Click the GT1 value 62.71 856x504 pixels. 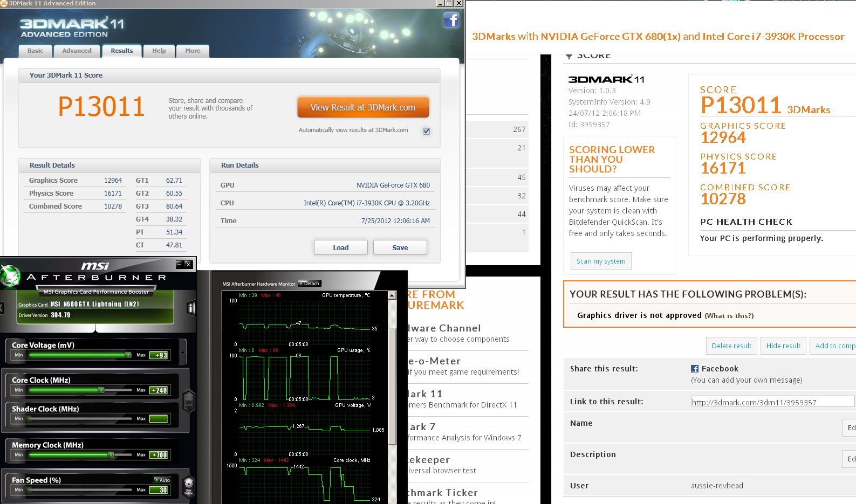[174, 181]
